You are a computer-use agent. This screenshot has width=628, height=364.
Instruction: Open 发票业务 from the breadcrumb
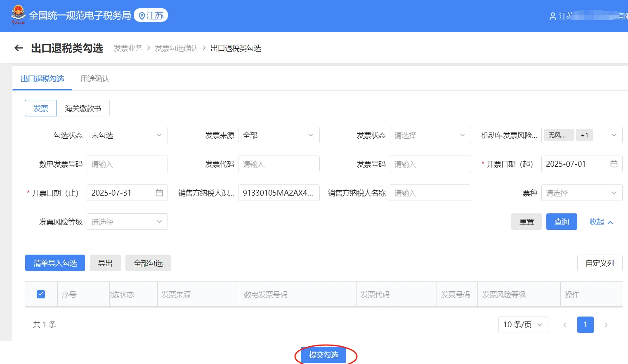pos(127,48)
